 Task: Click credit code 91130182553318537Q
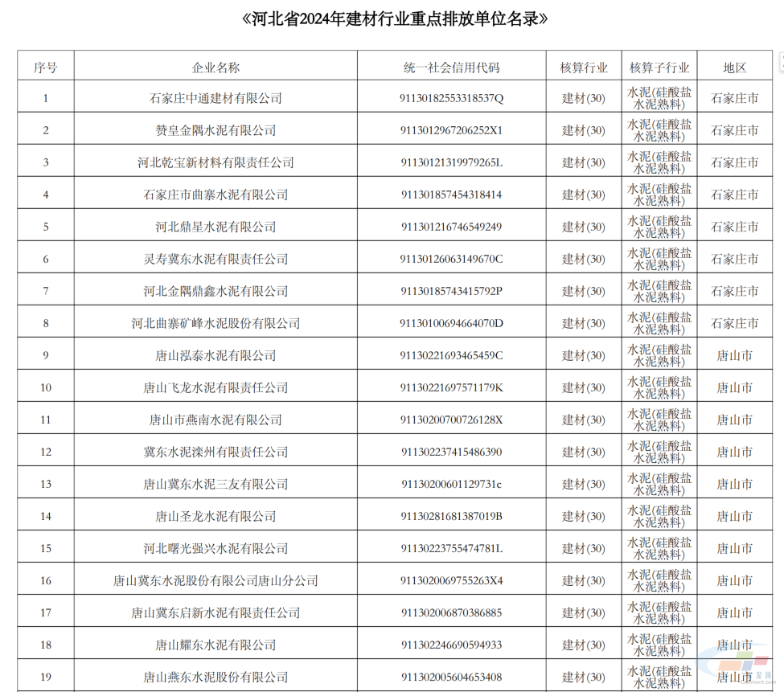click(451, 98)
